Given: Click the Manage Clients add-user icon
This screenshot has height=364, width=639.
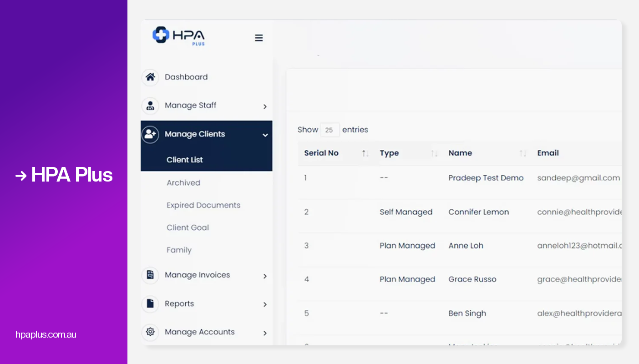Looking at the screenshot, I should 150,134.
